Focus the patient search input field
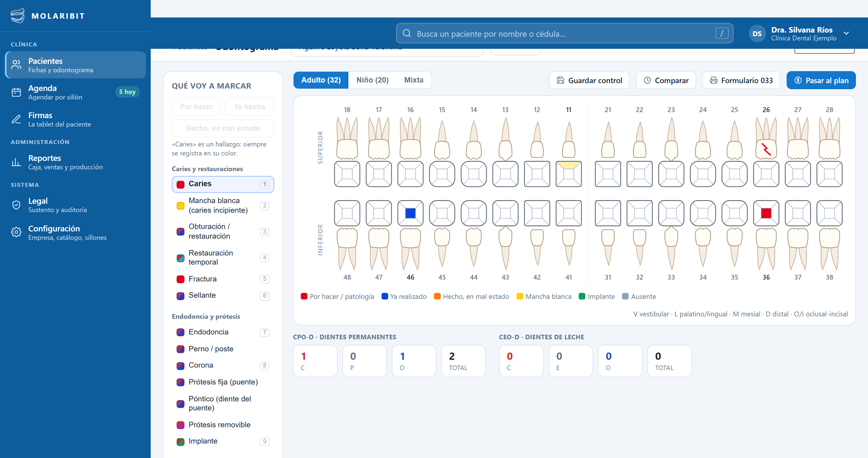Image resolution: width=868 pixels, height=458 pixels. [565, 33]
